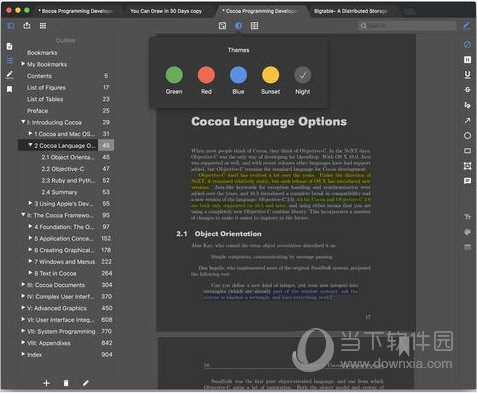
Task: Click the font text style icon
Action: pyautogui.click(x=467, y=217)
